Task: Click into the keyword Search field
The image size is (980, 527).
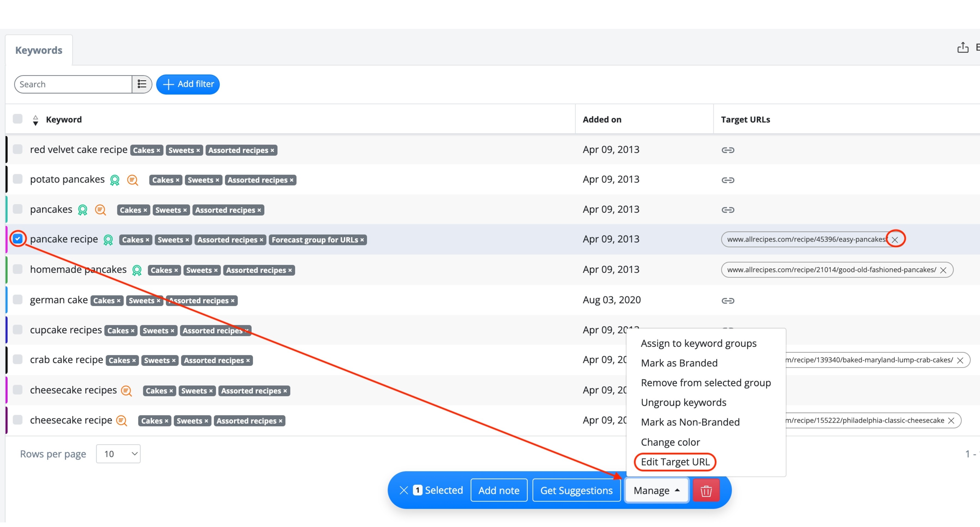Action: pyautogui.click(x=73, y=84)
